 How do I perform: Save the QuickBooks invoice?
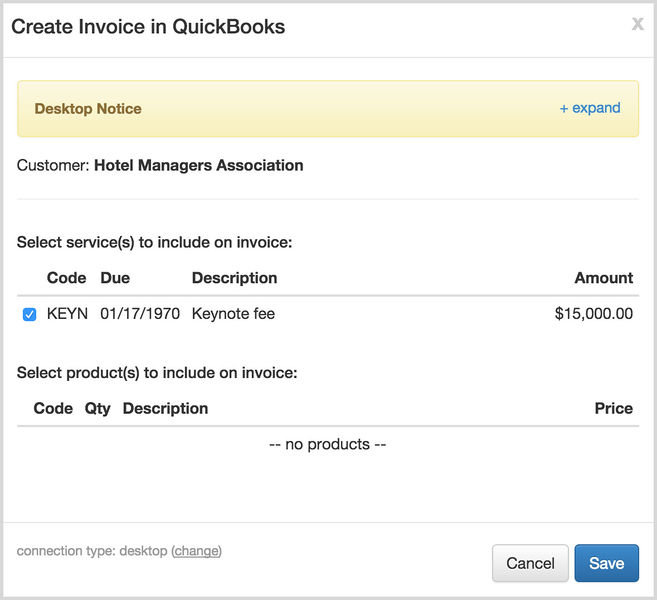point(606,563)
